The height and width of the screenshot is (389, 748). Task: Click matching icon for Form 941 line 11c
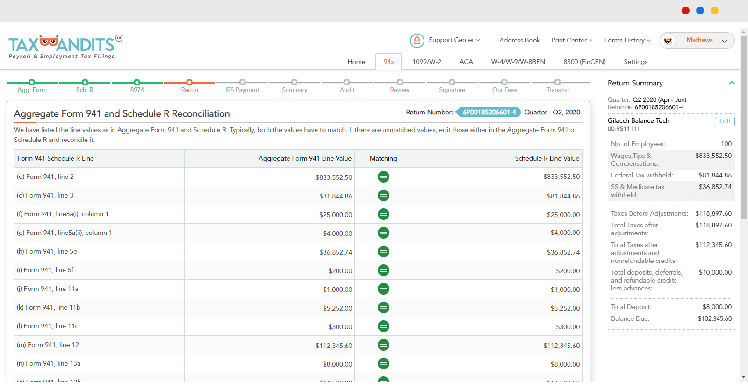383,326
